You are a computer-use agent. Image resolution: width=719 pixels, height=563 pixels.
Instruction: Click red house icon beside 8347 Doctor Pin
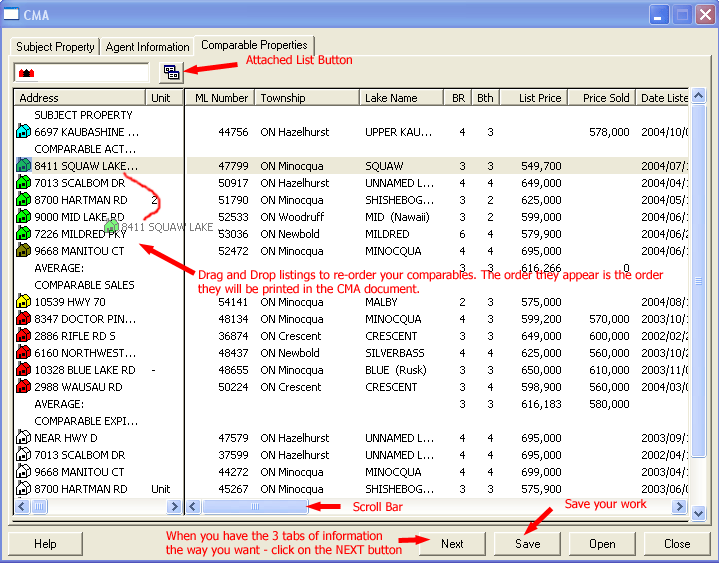point(24,319)
